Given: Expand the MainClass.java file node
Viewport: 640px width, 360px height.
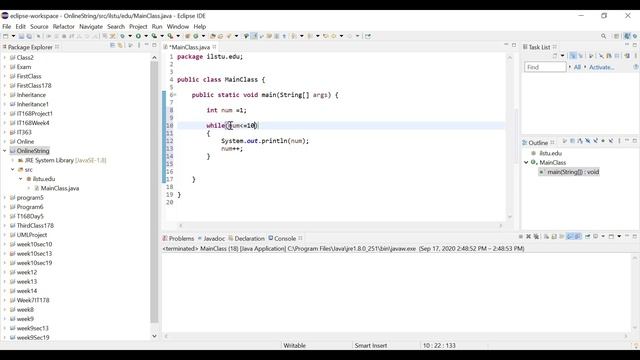Looking at the screenshot, I should click(x=29, y=188).
